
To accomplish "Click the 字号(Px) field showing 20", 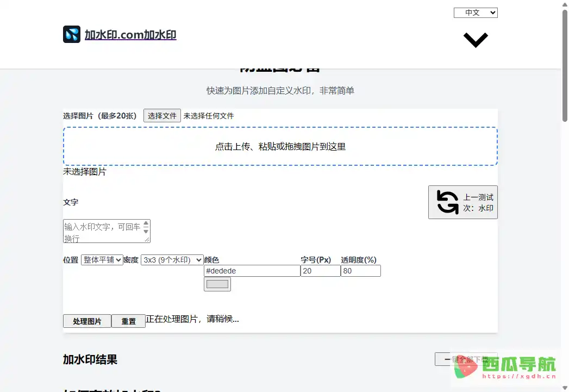I will [x=321, y=271].
